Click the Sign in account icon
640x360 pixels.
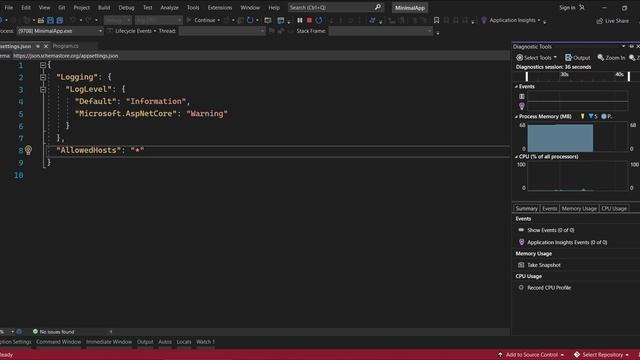coord(582,7)
